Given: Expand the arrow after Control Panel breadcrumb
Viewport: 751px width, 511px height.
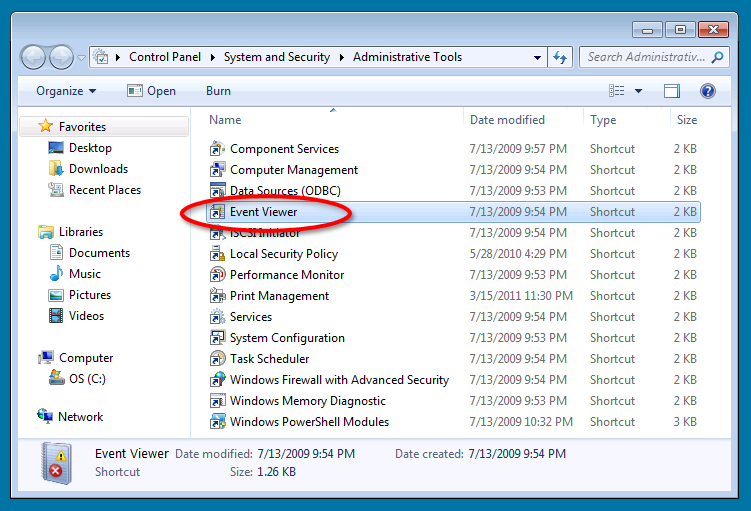Looking at the screenshot, I should [213, 57].
